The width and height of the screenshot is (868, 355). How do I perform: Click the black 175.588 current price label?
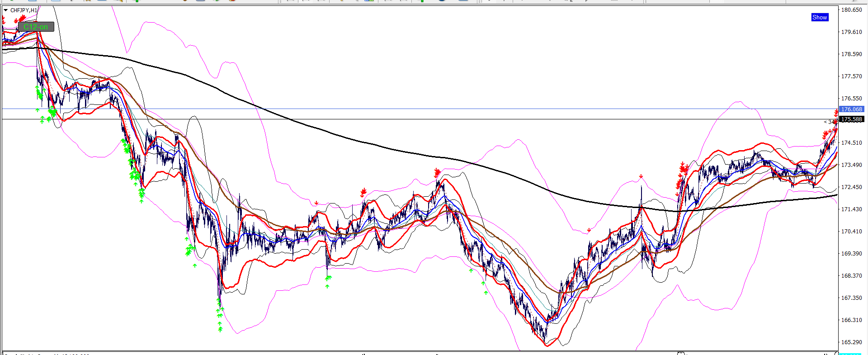[851, 119]
